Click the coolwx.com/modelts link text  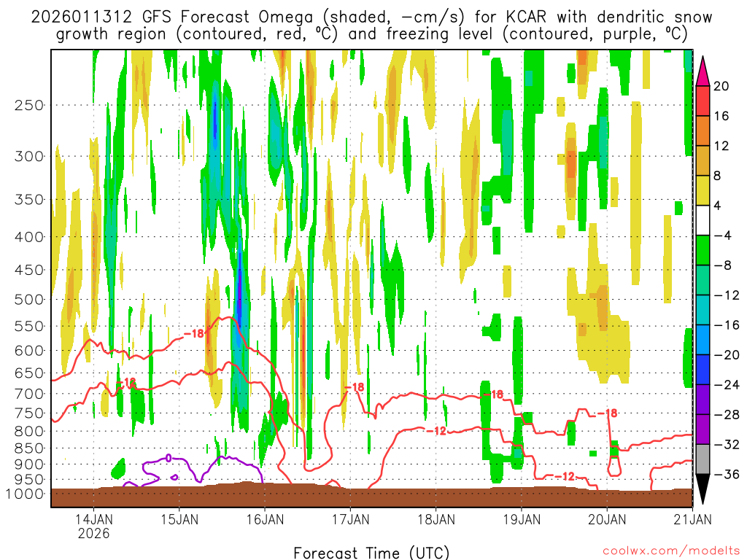click(671, 551)
